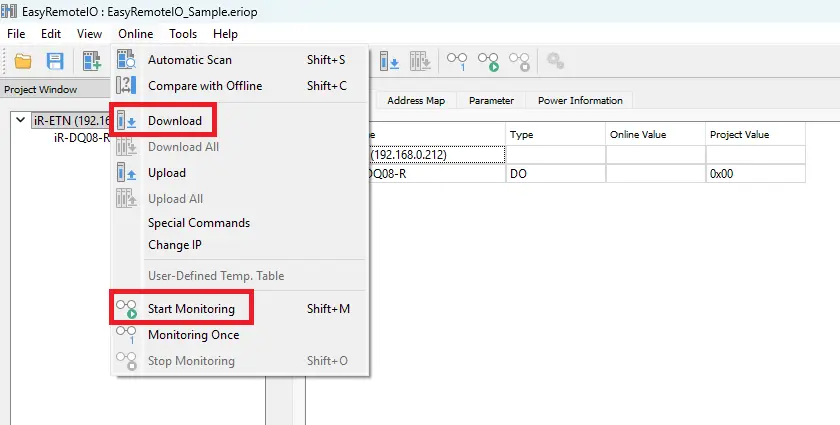Image resolution: width=840 pixels, height=425 pixels.
Task: Click the Project Window panel title
Action: click(x=41, y=90)
